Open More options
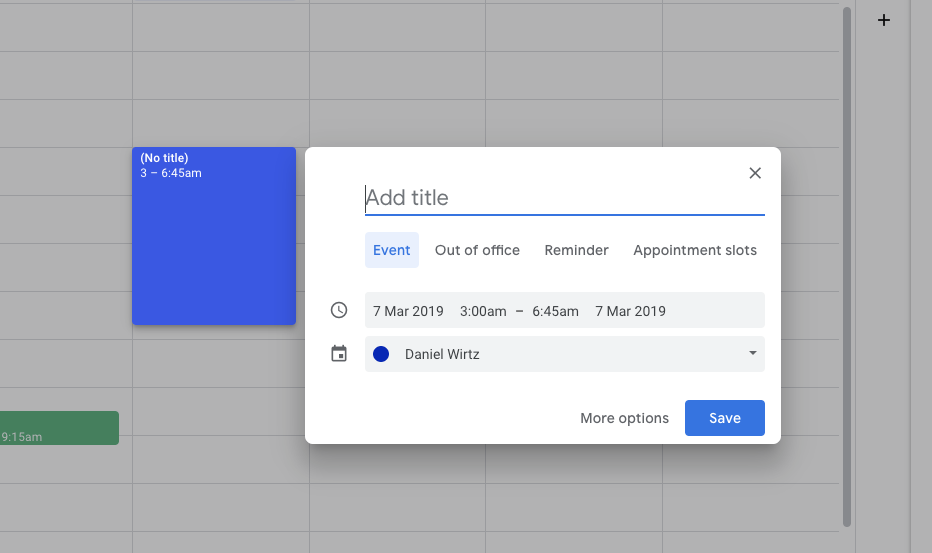This screenshot has height=553, width=932. tap(624, 418)
